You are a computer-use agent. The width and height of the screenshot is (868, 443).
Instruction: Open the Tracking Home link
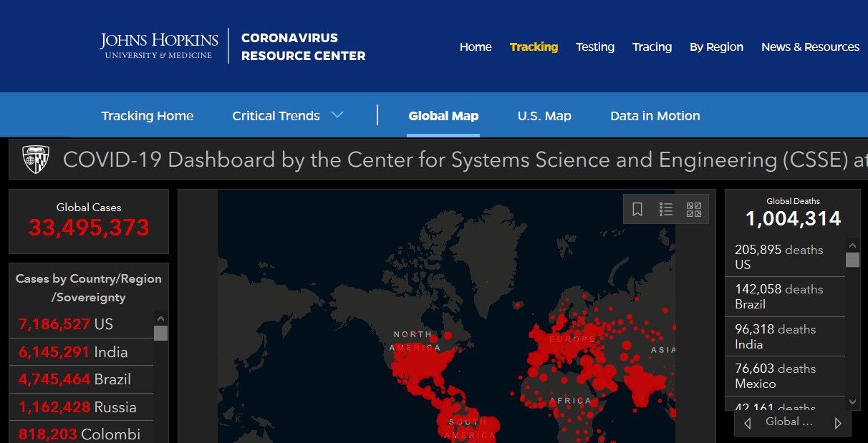(x=148, y=116)
